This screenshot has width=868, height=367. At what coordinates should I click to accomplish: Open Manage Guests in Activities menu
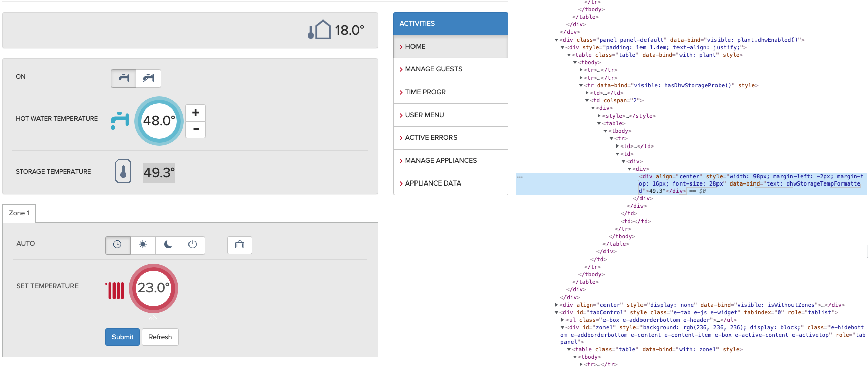pos(433,69)
